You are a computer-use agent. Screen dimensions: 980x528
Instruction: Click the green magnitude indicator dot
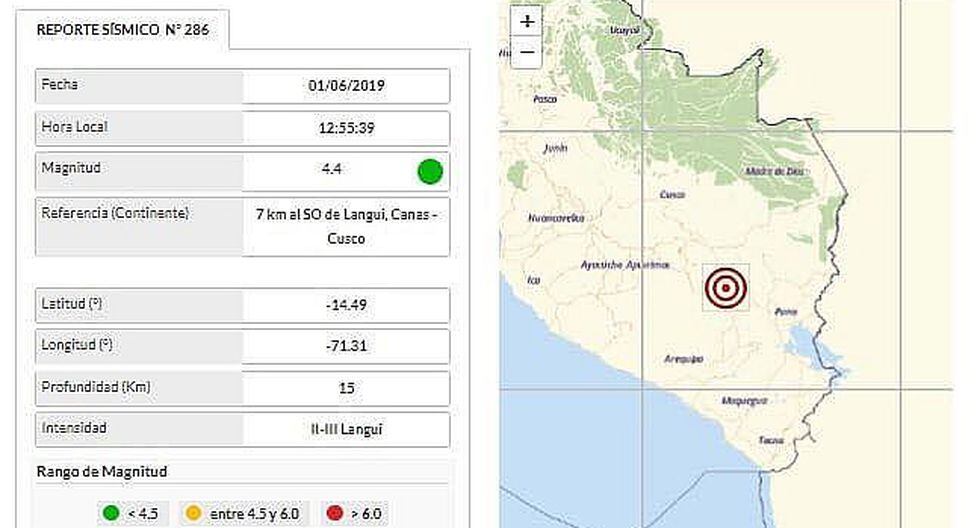[x=430, y=171]
